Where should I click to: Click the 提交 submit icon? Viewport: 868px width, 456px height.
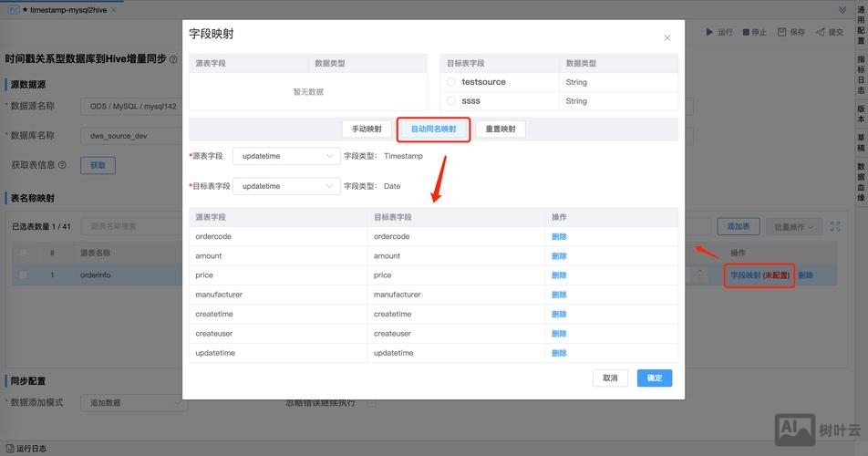pyautogui.click(x=821, y=32)
